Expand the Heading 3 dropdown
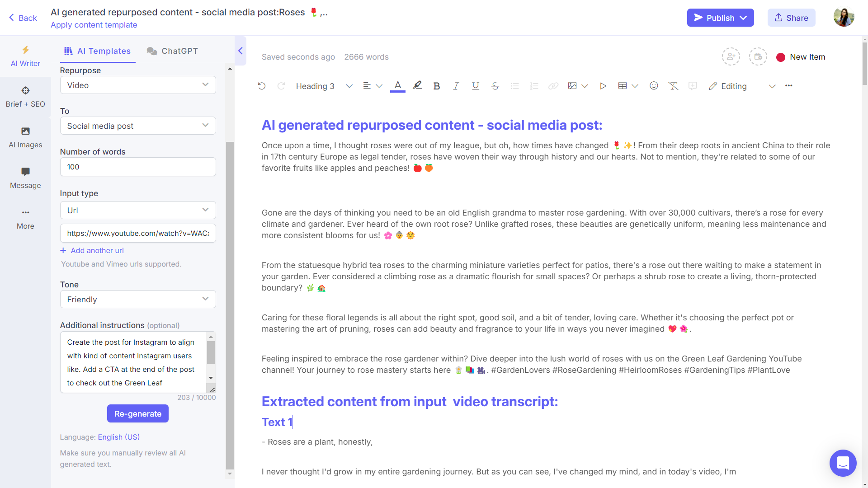 click(x=349, y=86)
